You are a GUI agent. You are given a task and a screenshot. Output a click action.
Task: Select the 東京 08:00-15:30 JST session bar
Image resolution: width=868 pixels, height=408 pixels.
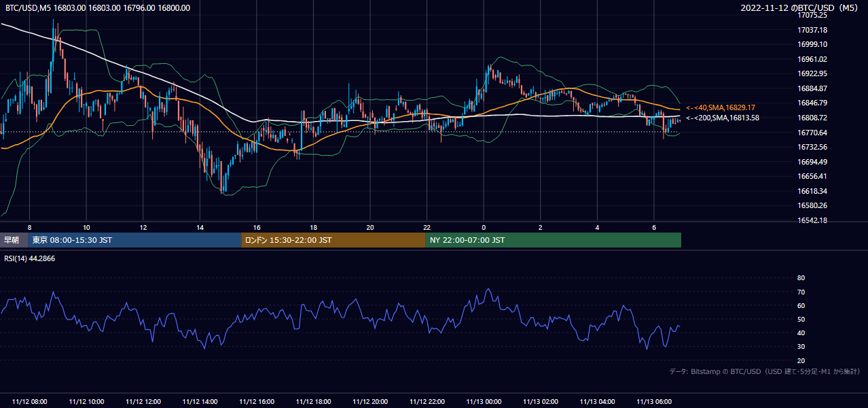click(134, 240)
